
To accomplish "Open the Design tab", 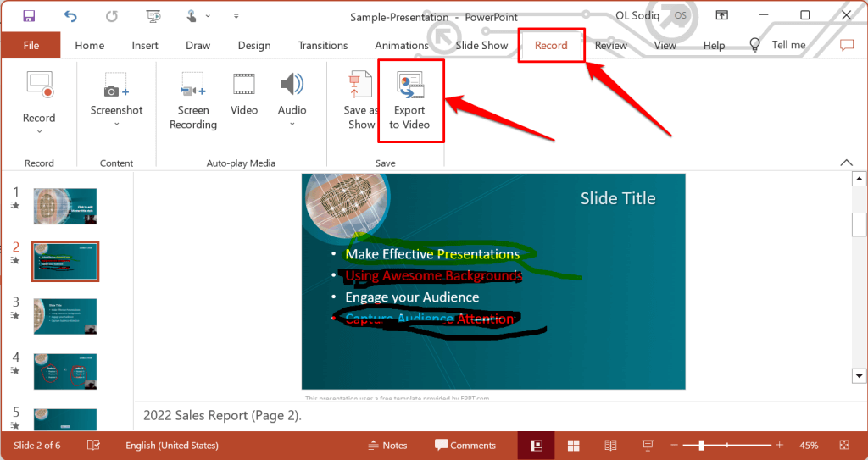I will [254, 46].
